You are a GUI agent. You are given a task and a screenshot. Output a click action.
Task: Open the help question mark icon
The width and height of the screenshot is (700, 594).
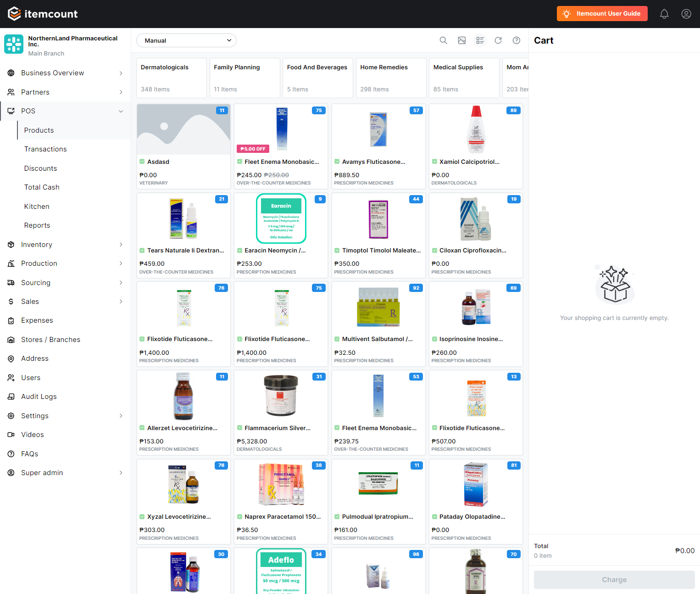point(517,40)
